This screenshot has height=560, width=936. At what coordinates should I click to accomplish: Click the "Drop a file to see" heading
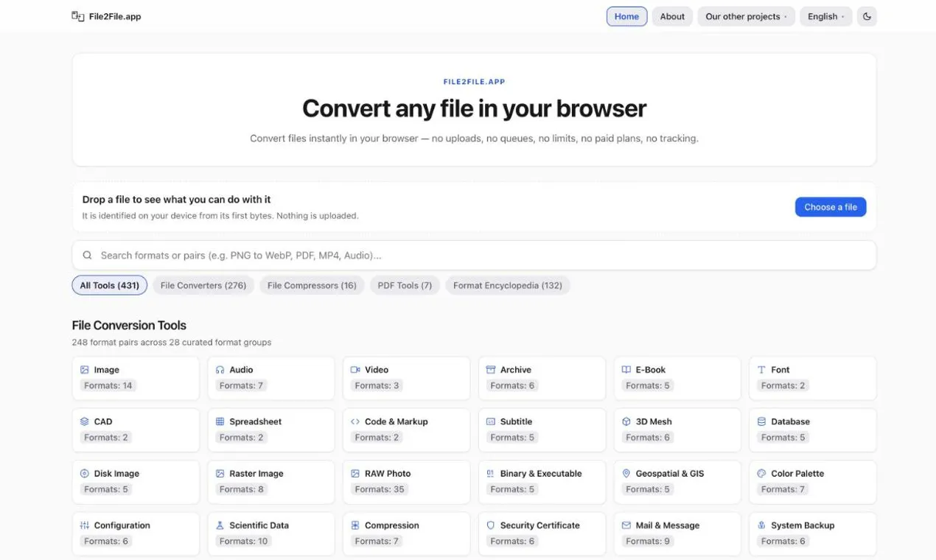click(x=177, y=200)
